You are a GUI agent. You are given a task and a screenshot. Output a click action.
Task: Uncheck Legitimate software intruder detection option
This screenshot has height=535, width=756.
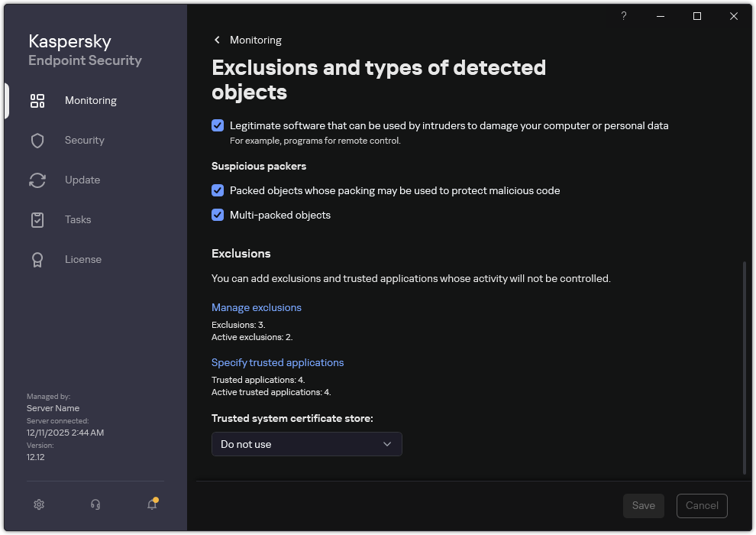tap(218, 125)
